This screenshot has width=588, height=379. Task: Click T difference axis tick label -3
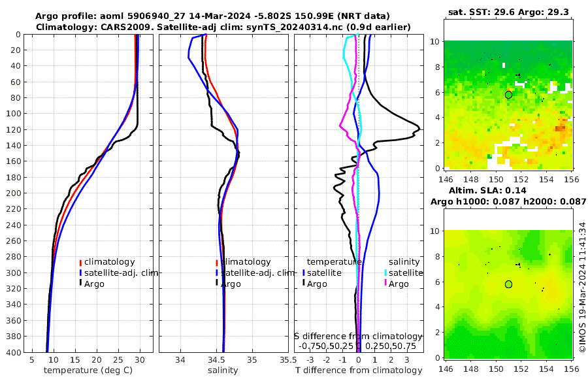pyautogui.click(x=310, y=360)
